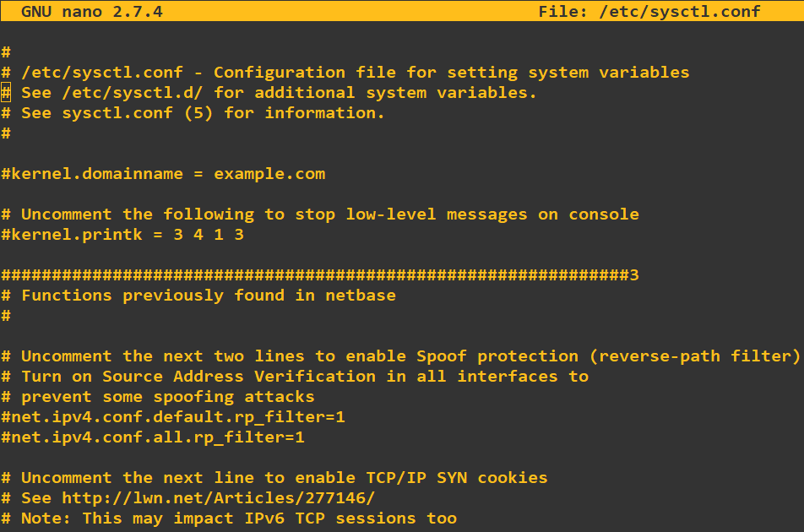Image resolution: width=804 pixels, height=532 pixels.
Task: Click the 'Configuration file for setting system variables' comment
Action: [x=451, y=73]
